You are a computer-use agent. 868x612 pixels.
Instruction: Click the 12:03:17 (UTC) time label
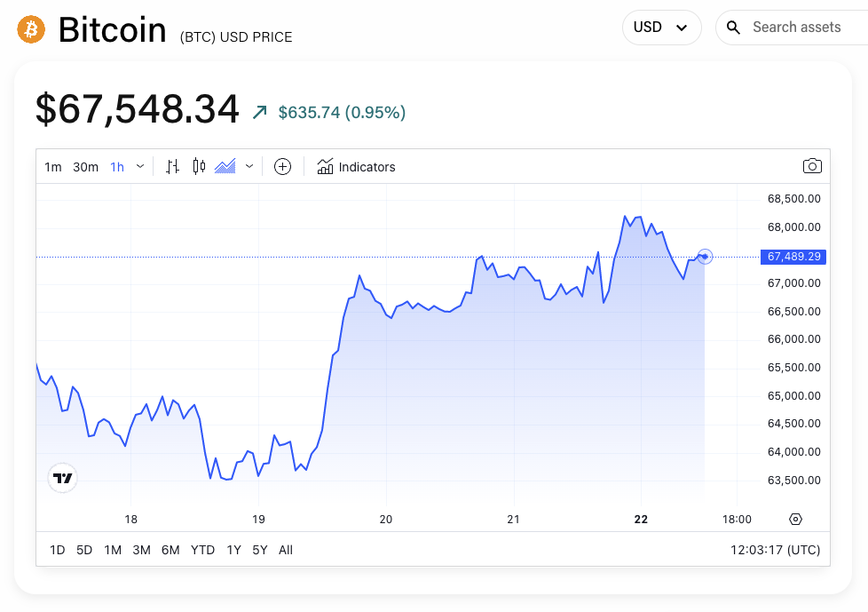tap(775, 550)
